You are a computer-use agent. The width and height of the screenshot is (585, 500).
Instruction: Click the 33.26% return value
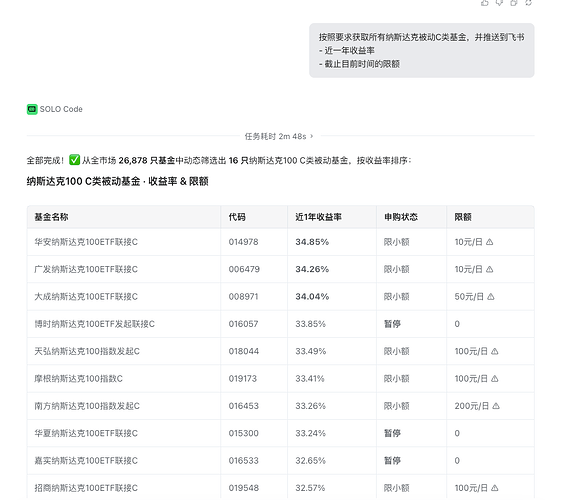[310, 406]
